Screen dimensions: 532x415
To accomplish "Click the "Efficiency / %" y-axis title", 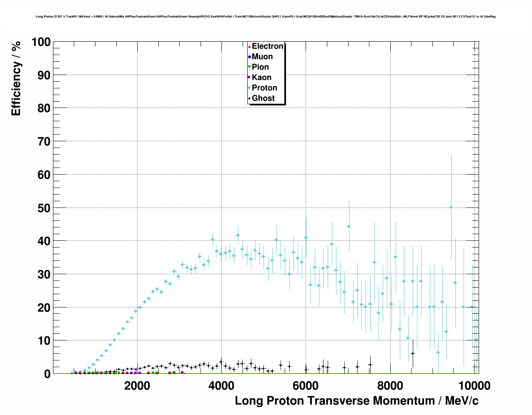I will [x=16, y=78].
